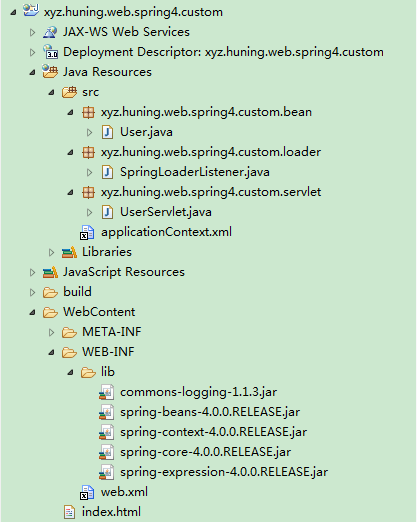417x522 pixels.
Task: Click the JAX-WS Web Services icon
Action: click(x=50, y=32)
